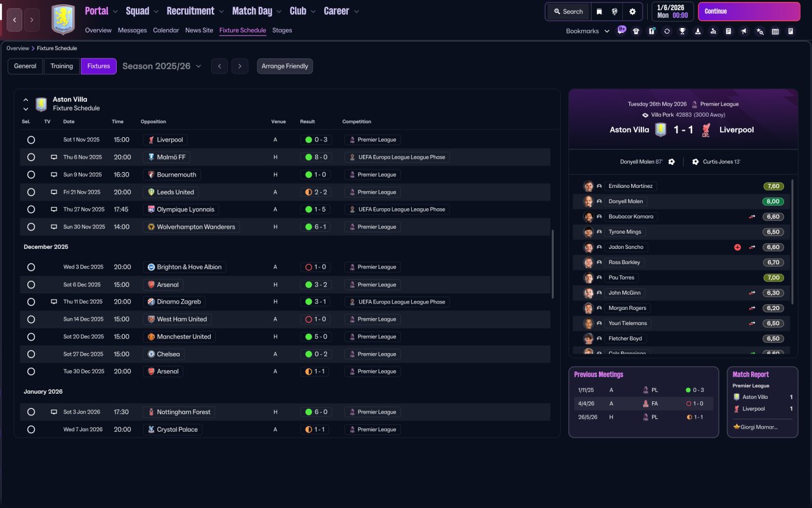Open the 6 - 0 result against Nottingham Forest

316,412
